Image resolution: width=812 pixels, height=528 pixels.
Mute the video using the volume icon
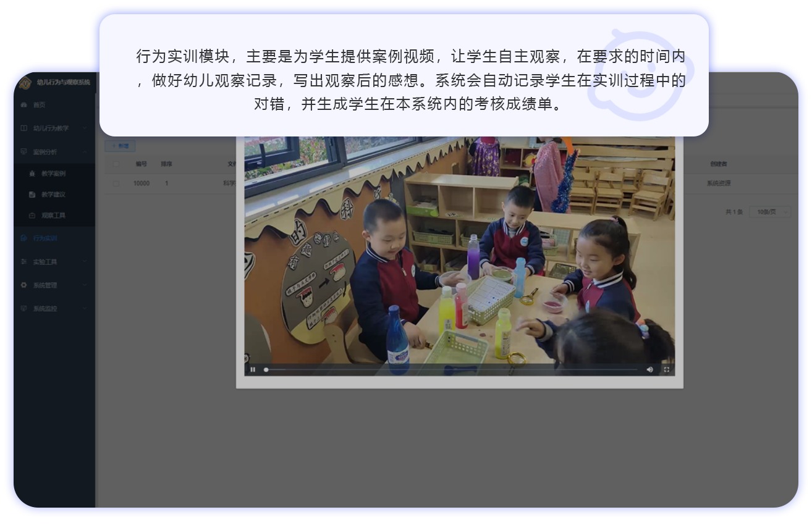(x=649, y=369)
